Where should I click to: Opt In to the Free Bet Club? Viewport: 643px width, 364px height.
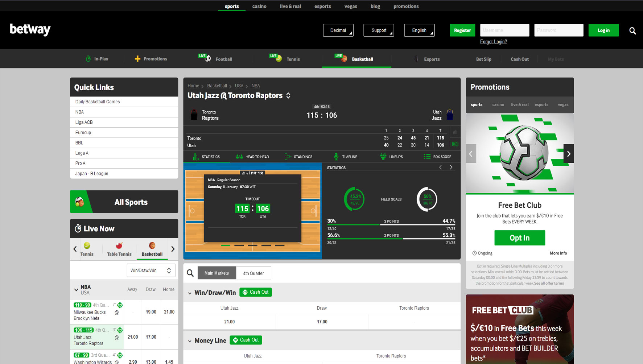[x=519, y=238]
